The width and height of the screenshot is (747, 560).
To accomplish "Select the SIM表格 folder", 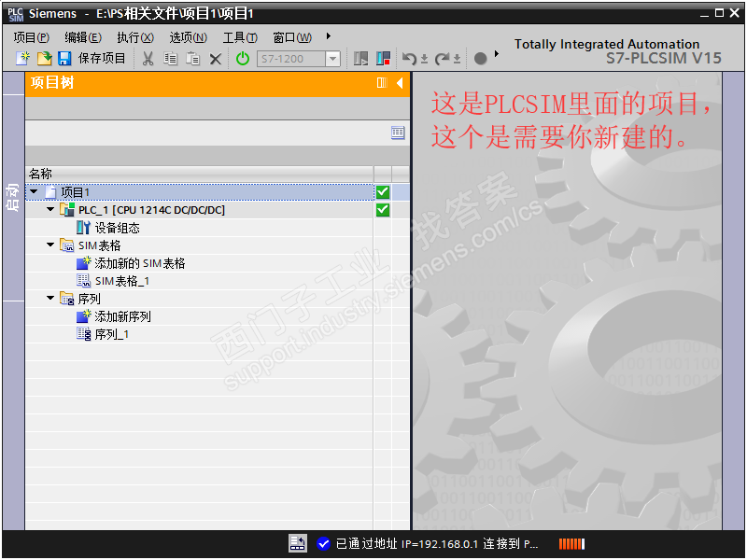I will point(100,245).
